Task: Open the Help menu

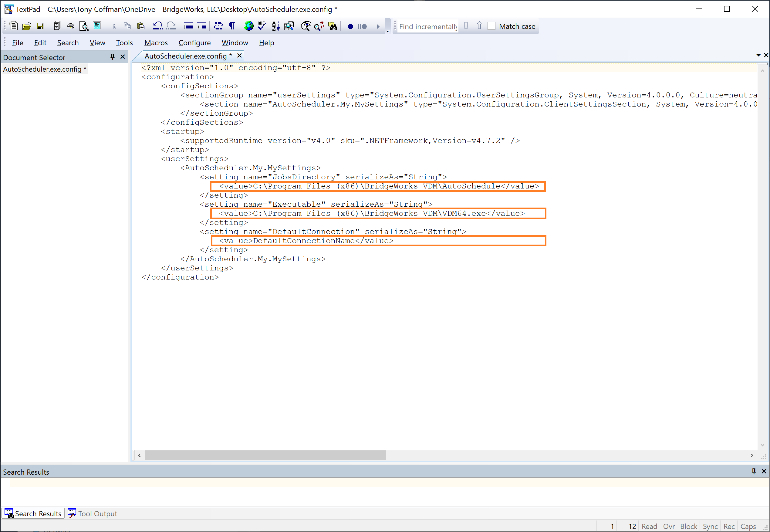Action: [x=266, y=43]
